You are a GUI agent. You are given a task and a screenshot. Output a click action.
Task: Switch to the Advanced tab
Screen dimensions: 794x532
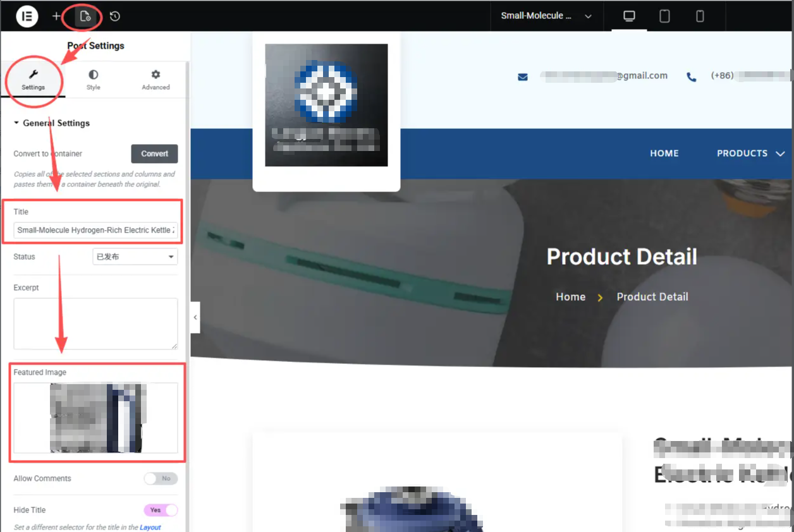point(156,80)
